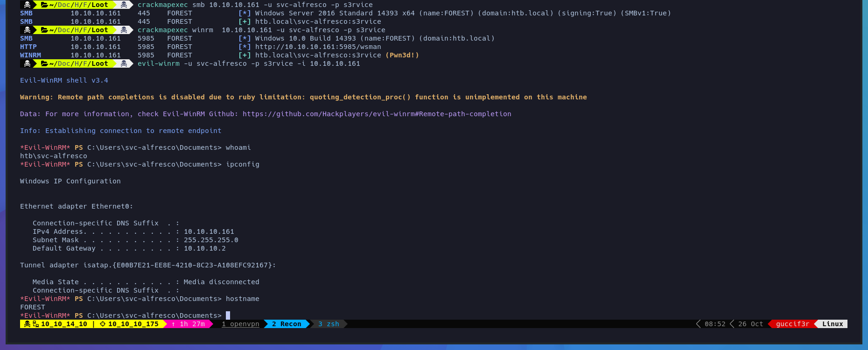Click the skull-crossbones icon right before 'evil-winrm -u'
Screen dimensions: 868x350
(x=124, y=63)
